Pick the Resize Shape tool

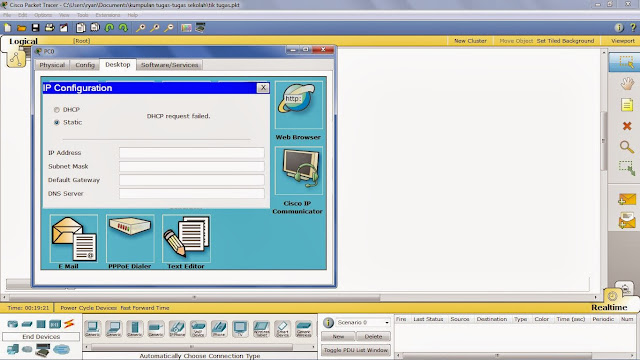tap(627, 168)
